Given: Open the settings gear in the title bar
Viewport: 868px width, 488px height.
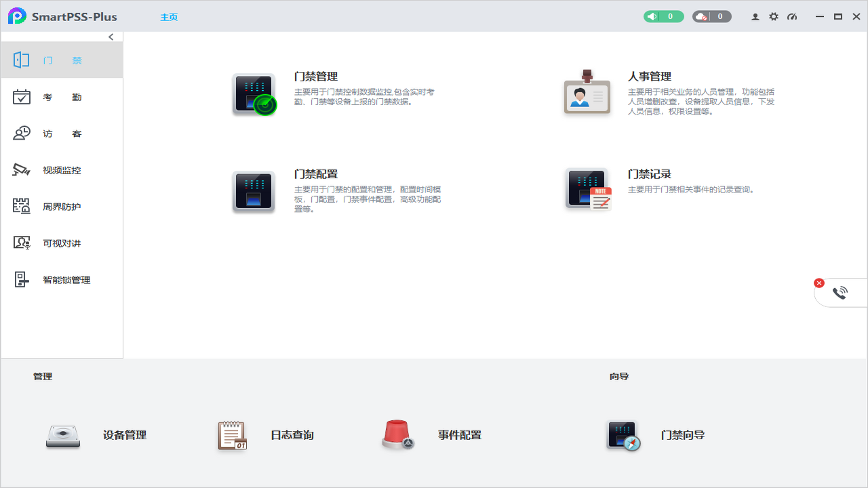Looking at the screenshot, I should 774,16.
